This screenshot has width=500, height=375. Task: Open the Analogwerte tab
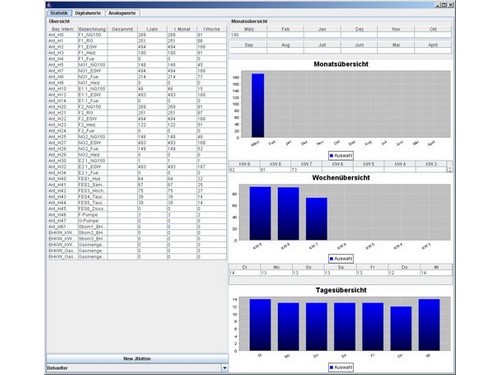coord(122,13)
